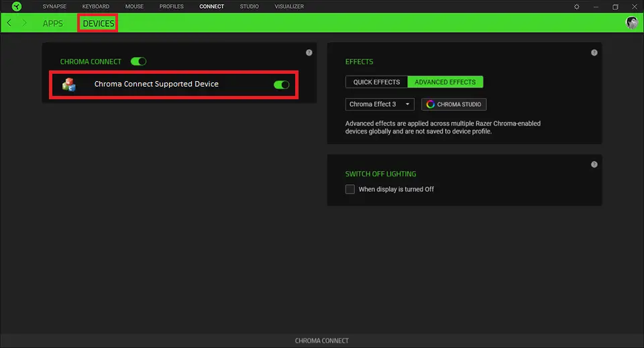Maximize the Razer Synapse window

tap(615, 7)
